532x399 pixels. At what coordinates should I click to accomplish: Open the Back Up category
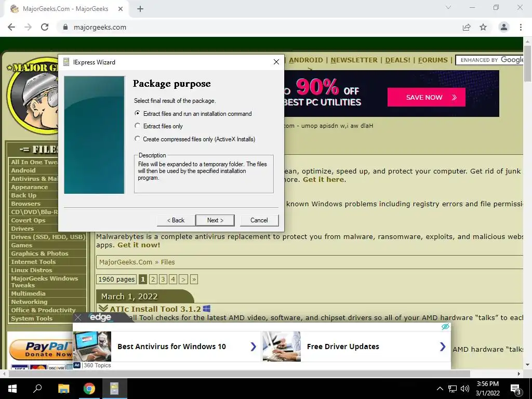23,195
